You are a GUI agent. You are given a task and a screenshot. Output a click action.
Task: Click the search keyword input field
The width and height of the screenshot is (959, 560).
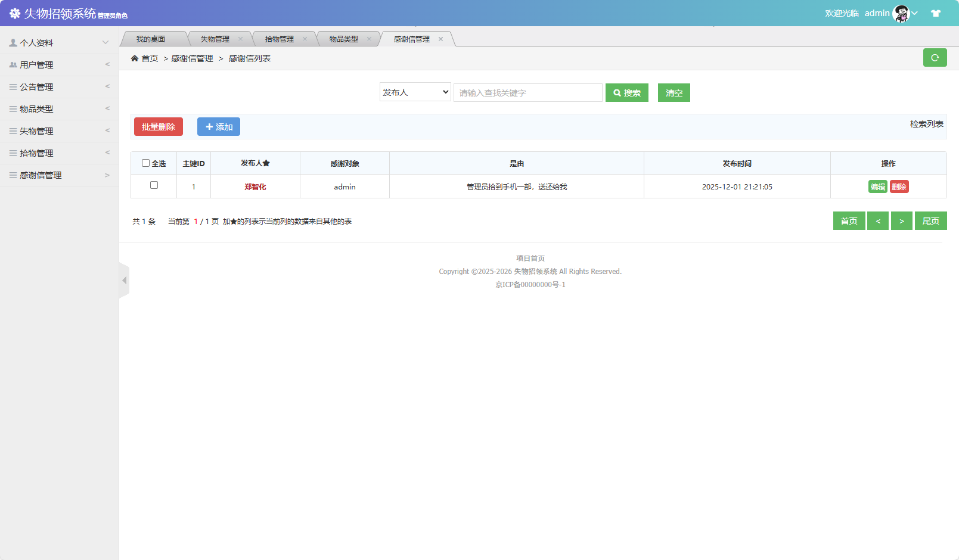pos(527,92)
